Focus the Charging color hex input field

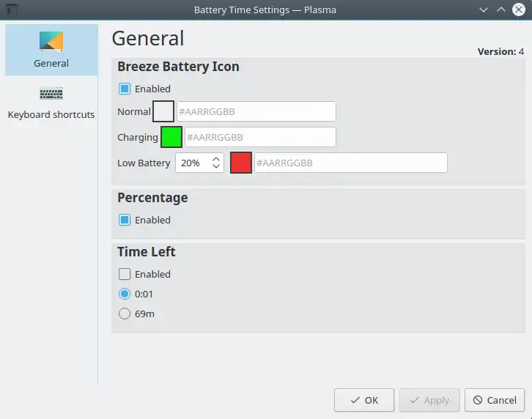point(261,137)
